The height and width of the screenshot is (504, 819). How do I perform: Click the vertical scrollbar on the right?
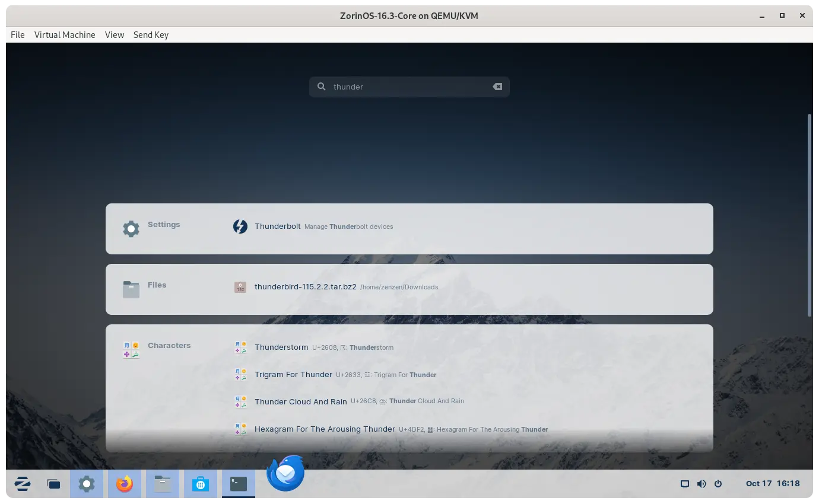click(x=810, y=215)
